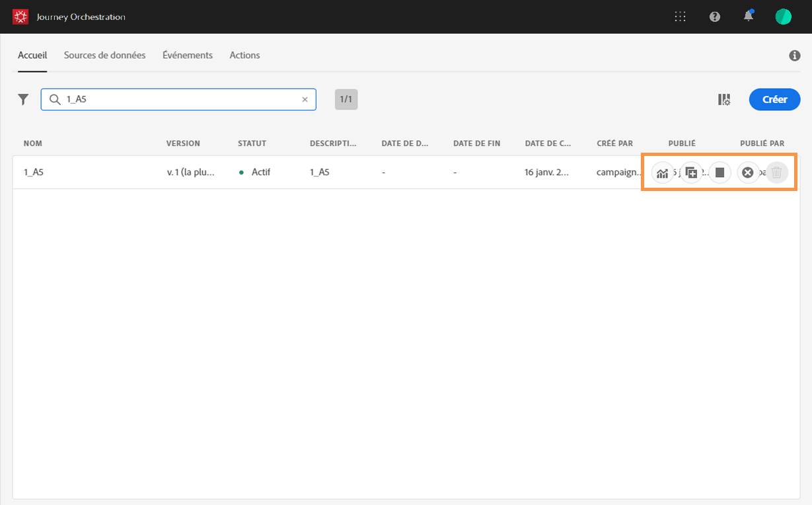The image size is (812, 505).
Task: Sort by the DATE DE FIN column header
Action: pyautogui.click(x=476, y=143)
